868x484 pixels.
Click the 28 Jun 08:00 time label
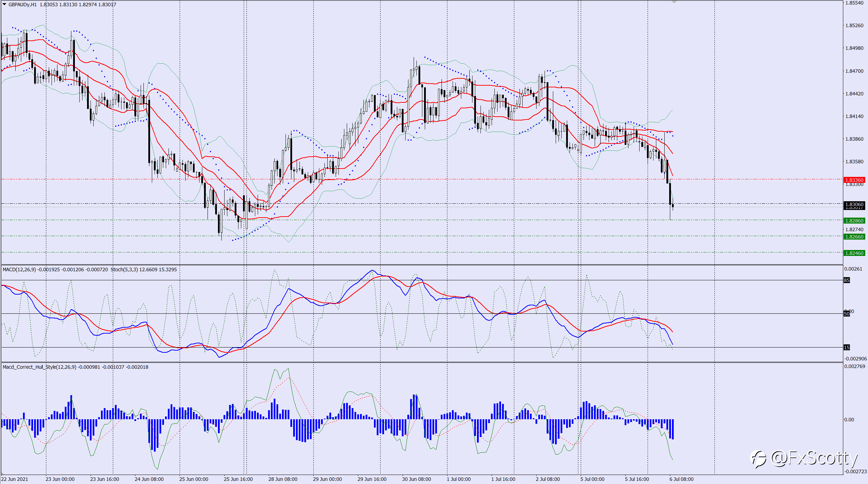[283, 479]
